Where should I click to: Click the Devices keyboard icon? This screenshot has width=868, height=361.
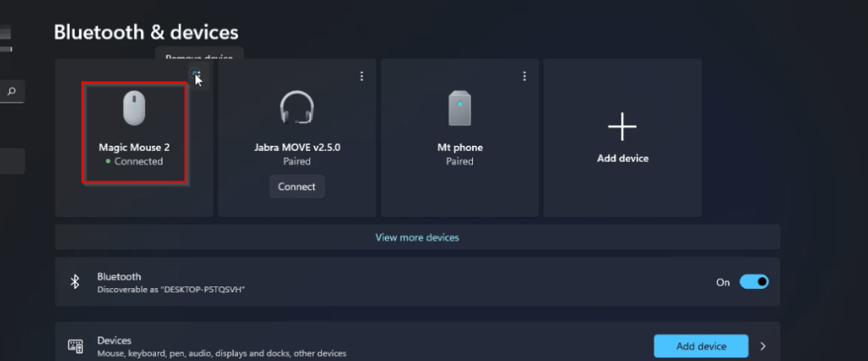[x=75, y=346]
